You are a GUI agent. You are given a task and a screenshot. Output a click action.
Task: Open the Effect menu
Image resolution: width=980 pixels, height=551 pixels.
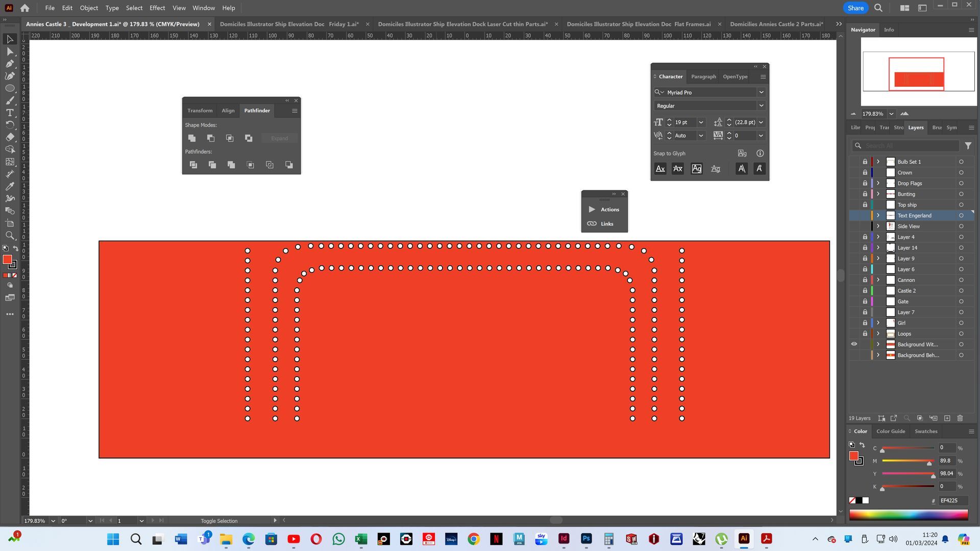tap(157, 8)
